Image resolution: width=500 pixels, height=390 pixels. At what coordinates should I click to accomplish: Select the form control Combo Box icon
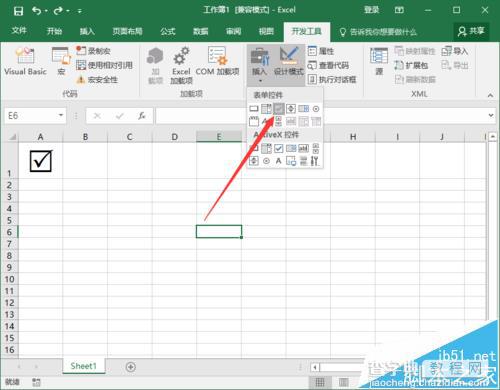point(266,109)
